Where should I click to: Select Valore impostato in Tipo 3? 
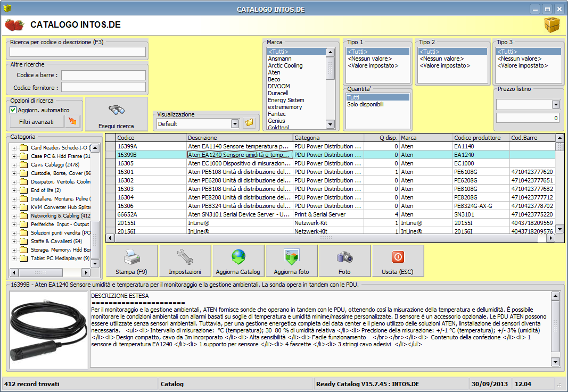click(529, 65)
